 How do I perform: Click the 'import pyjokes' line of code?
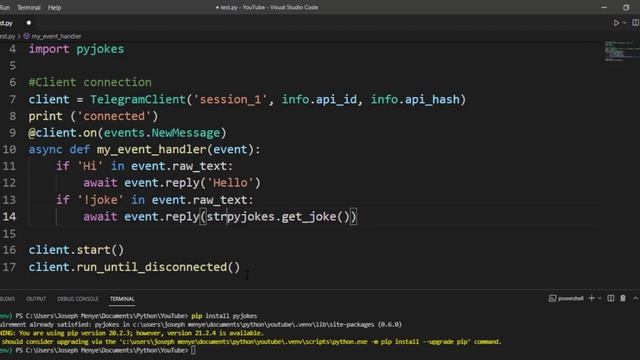pyautogui.click(x=76, y=49)
